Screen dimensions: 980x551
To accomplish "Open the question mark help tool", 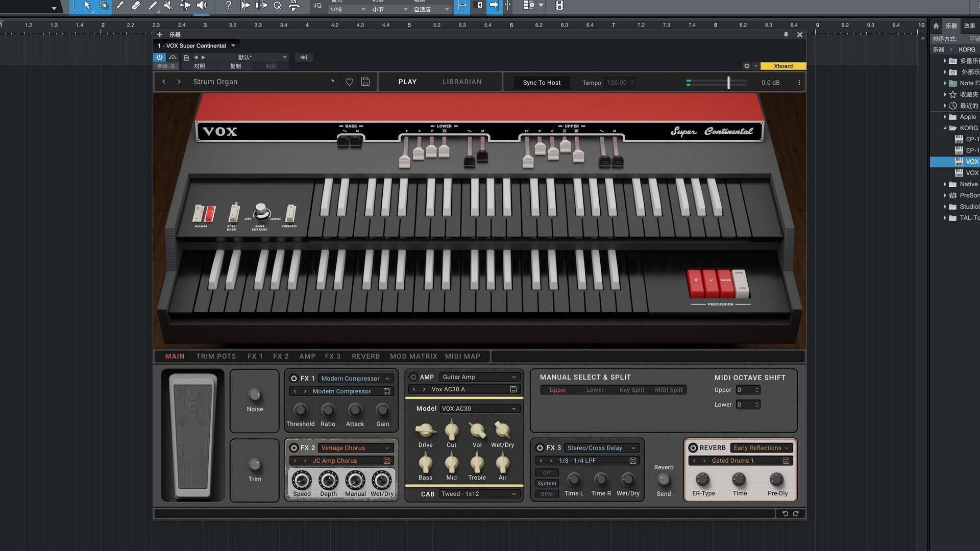I will click(228, 6).
